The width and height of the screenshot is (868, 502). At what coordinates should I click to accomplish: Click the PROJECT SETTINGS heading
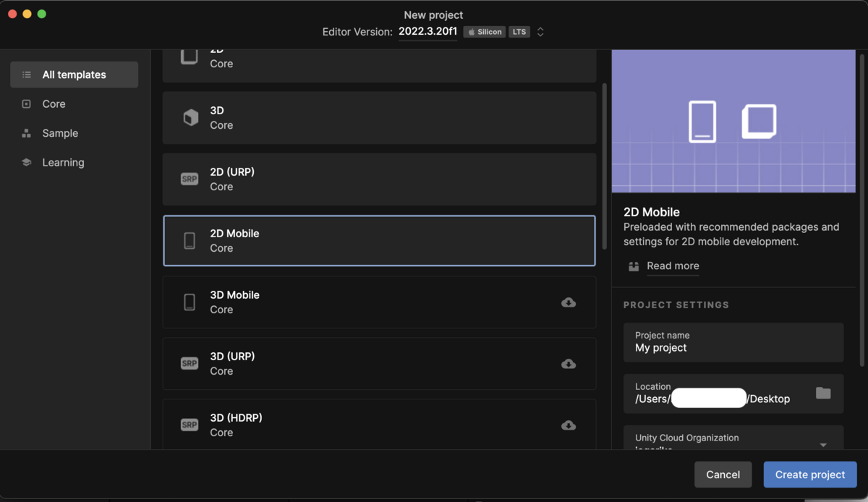click(676, 305)
